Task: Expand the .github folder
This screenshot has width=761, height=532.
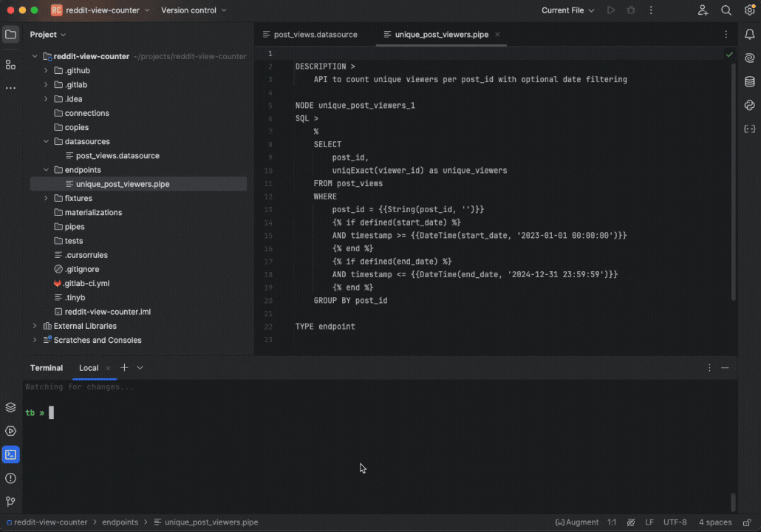Action: pos(46,70)
